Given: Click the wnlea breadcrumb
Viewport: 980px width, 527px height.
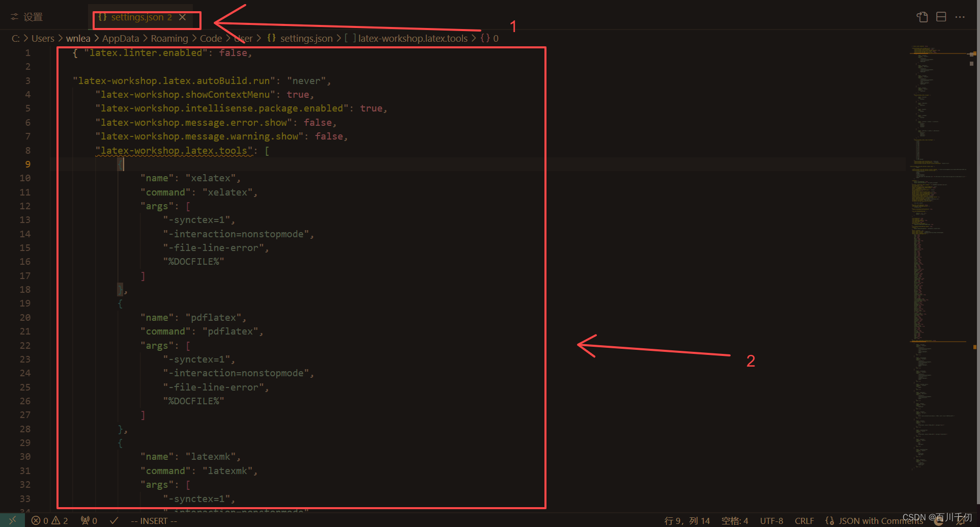Looking at the screenshot, I should (78, 38).
